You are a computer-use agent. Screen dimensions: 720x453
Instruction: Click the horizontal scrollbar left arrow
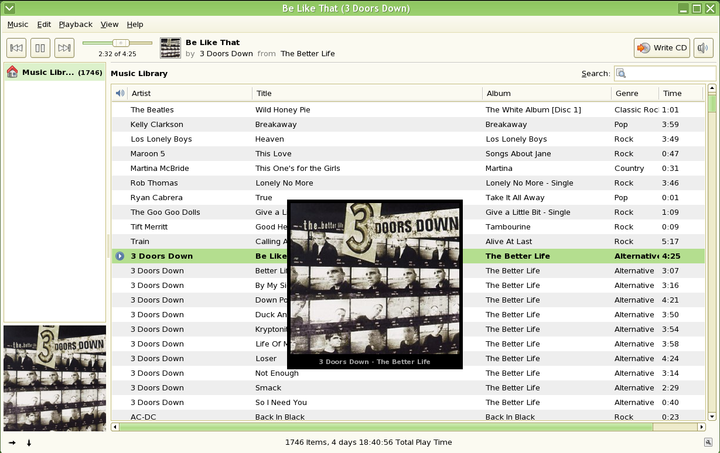click(115, 427)
